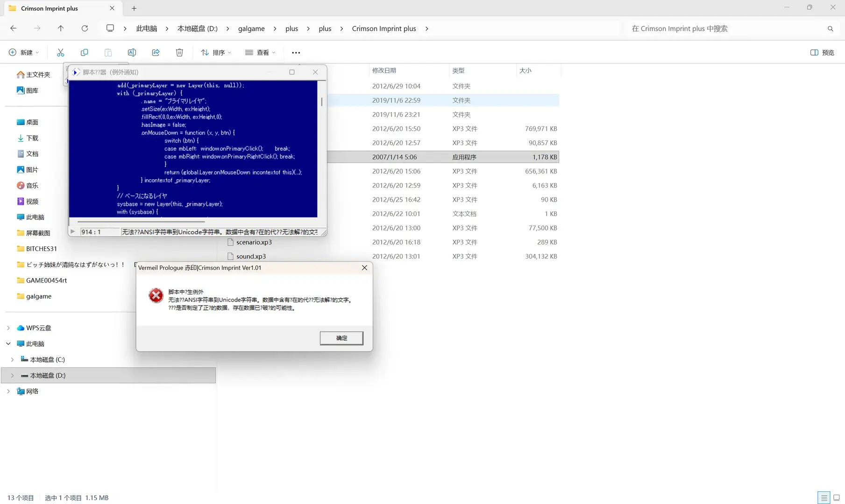Close the Vermeil Prologue error dialog
The width and height of the screenshot is (845, 504).
pyautogui.click(x=364, y=268)
